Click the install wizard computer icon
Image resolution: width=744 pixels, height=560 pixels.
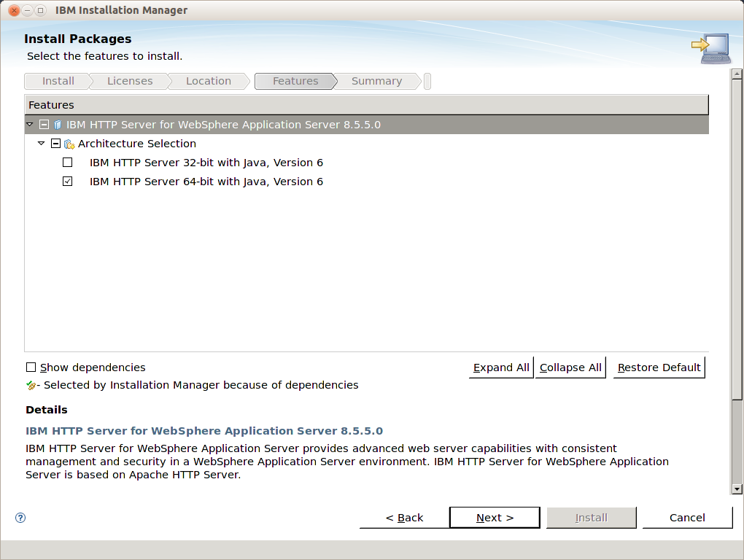pyautogui.click(x=710, y=48)
